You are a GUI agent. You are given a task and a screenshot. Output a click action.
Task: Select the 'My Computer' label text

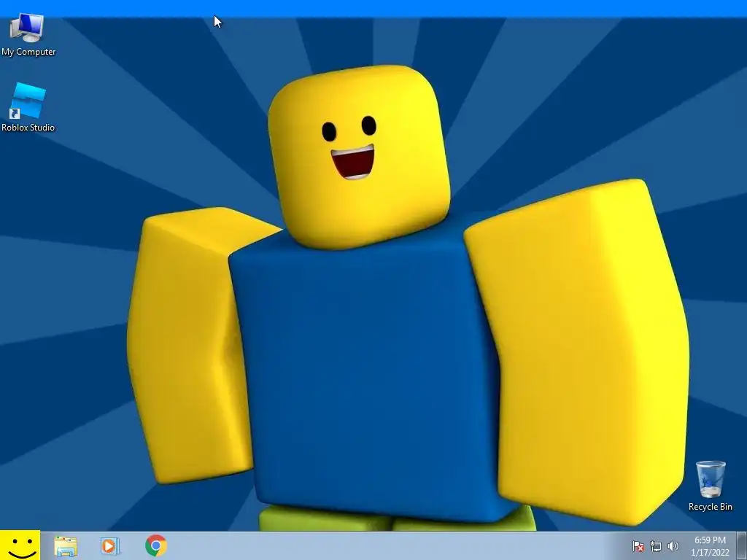28,52
